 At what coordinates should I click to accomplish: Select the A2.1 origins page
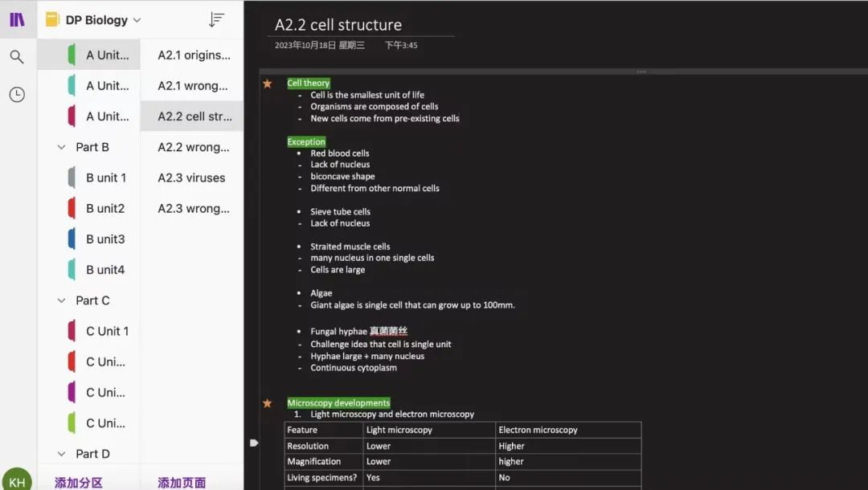[194, 55]
